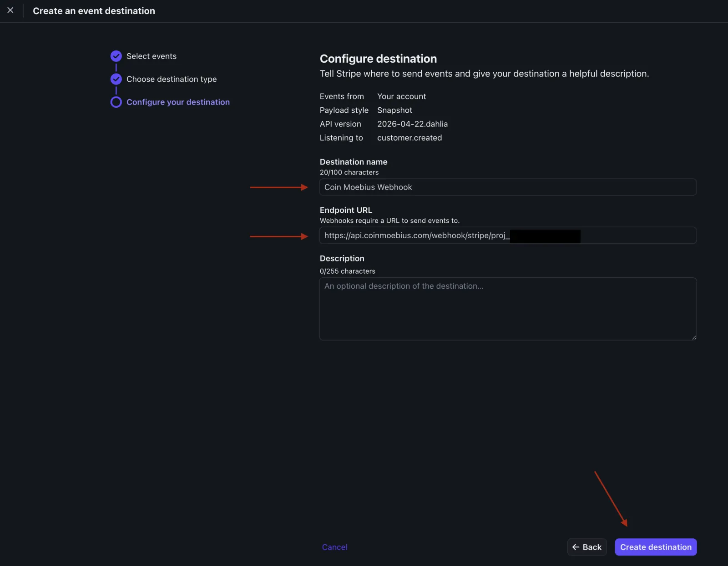Click the 0/255 characters counter

pyautogui.click(x=347, y=271)
